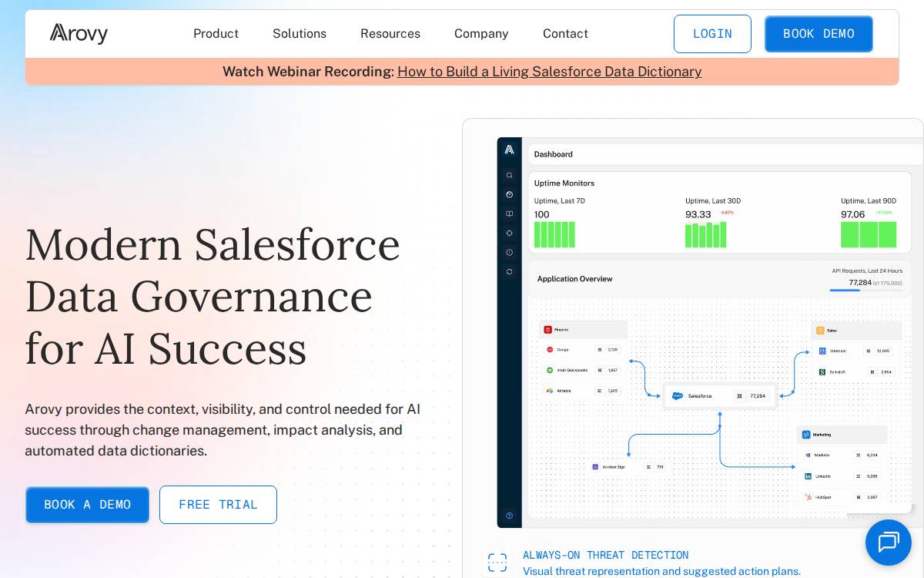Click the Salesloft icon
The height and width of the screenshot is (578, 924).
[822, 371]
